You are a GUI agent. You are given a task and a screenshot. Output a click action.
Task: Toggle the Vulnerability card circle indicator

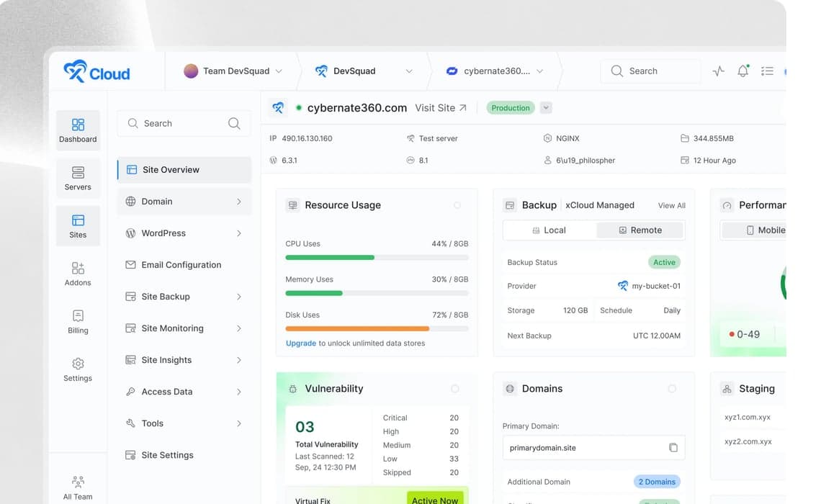(455, 389)
